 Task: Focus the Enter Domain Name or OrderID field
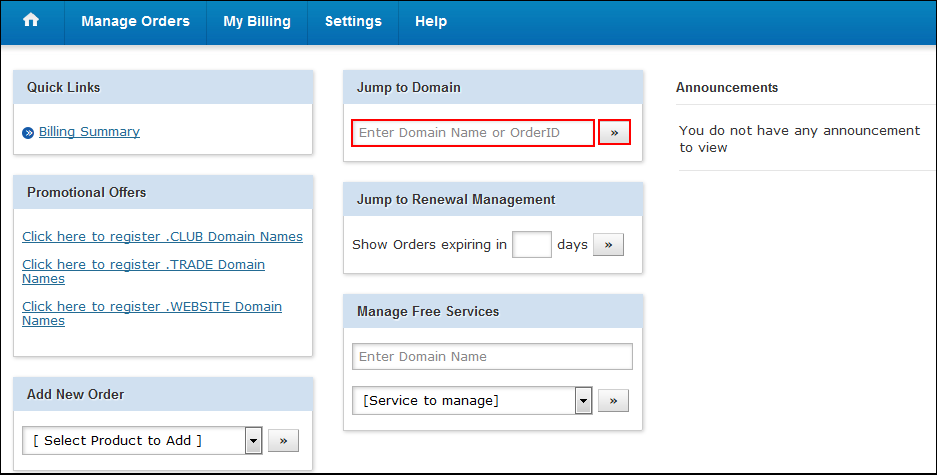pos(473,133)
